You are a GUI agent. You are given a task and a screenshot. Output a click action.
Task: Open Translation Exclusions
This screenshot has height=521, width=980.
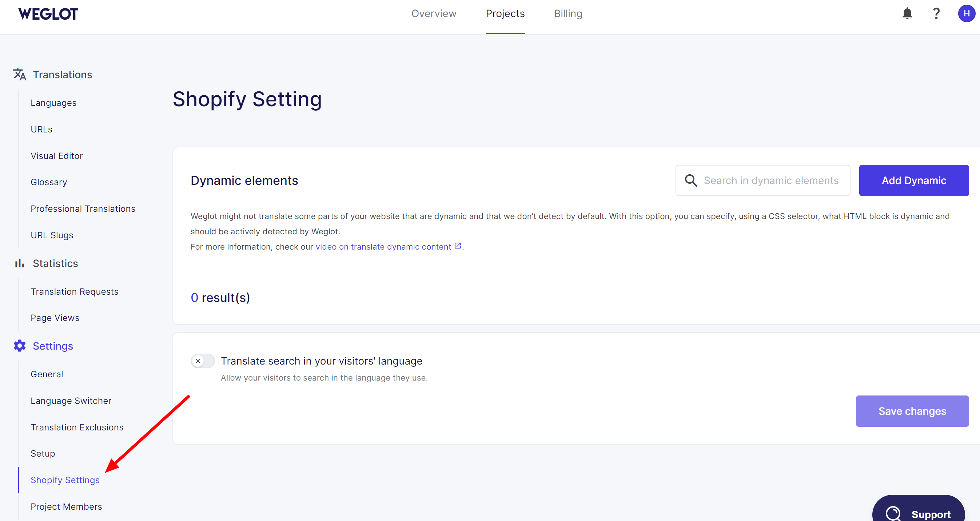[77, 427]
